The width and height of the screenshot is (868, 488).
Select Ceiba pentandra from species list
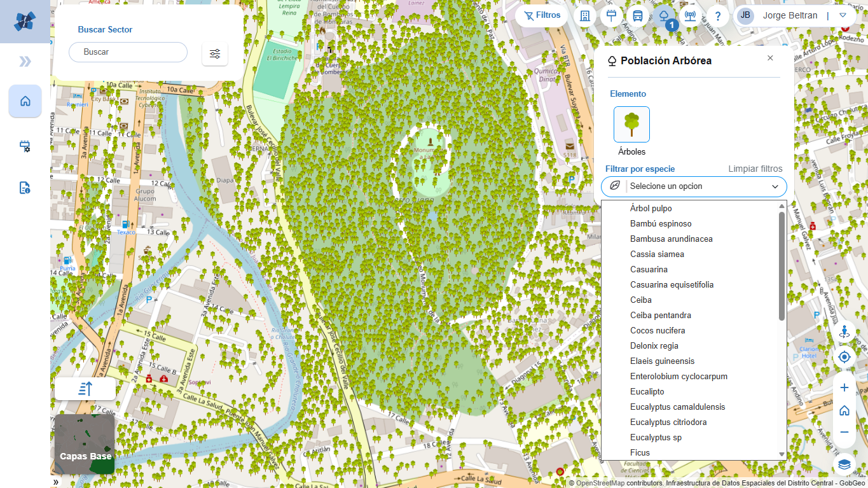[660, 315]
